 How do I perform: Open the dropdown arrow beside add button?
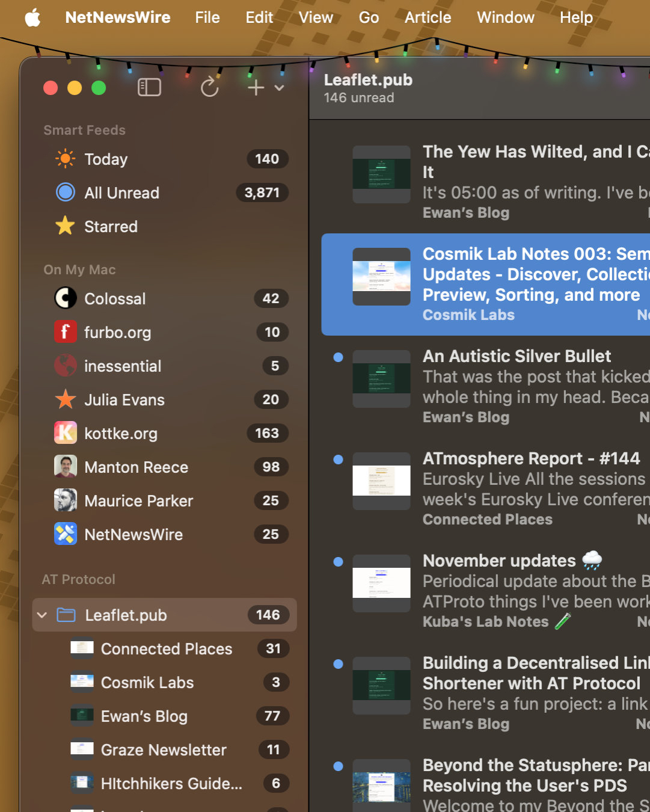pos(279,88)
